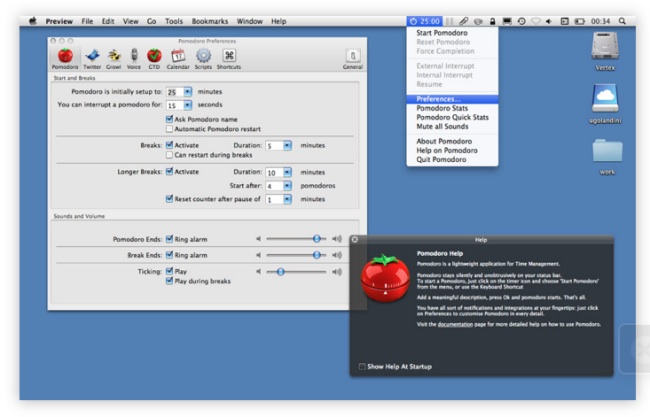650x417 pixels.
Task: Select the Voice microphone icon
Action: coord(134,56)
